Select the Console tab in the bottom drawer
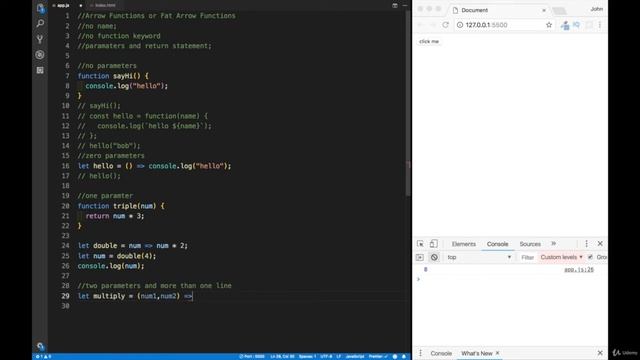 coord(441,353)
